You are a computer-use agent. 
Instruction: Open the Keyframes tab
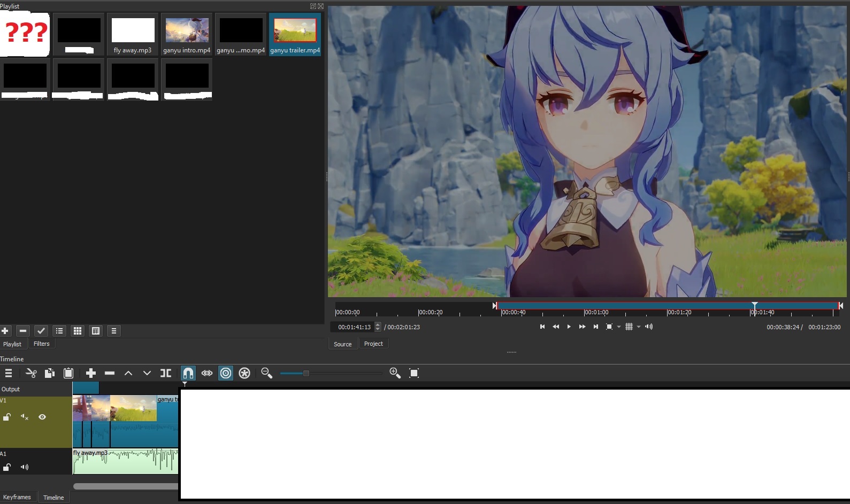17,497
